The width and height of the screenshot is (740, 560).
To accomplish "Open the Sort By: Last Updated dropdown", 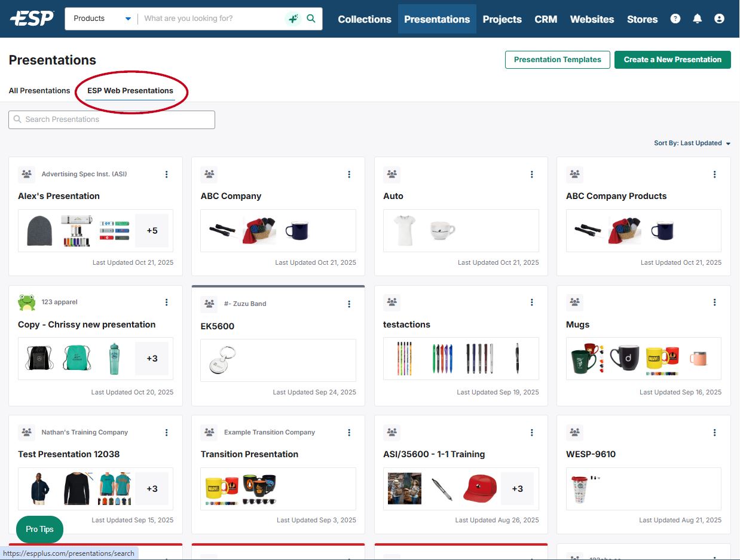I will click(692, 143).
